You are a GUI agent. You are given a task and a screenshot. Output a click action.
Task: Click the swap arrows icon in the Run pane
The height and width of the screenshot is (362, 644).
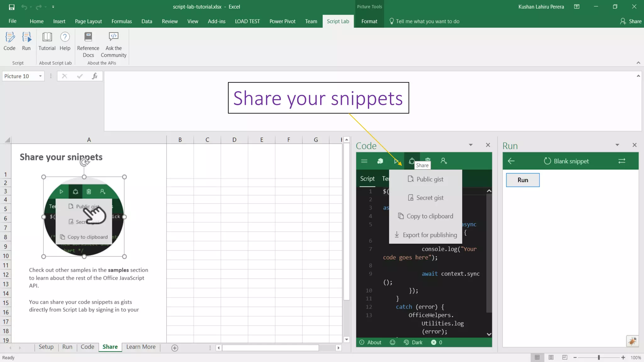pos(622,161)
